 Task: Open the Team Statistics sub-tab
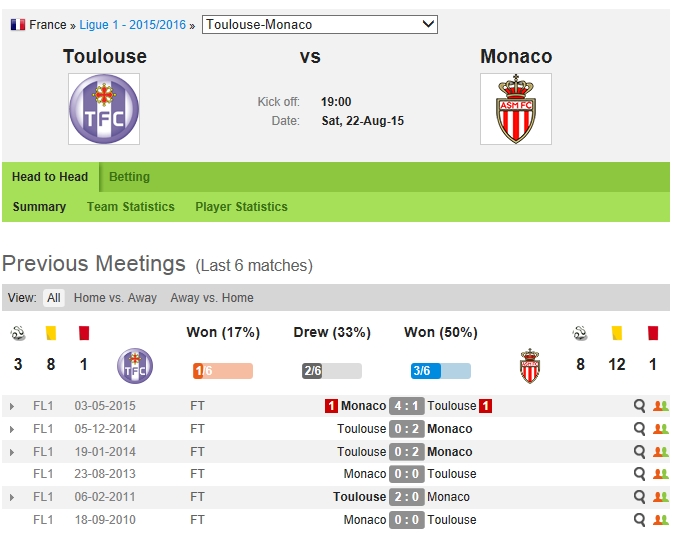point(131,207)
